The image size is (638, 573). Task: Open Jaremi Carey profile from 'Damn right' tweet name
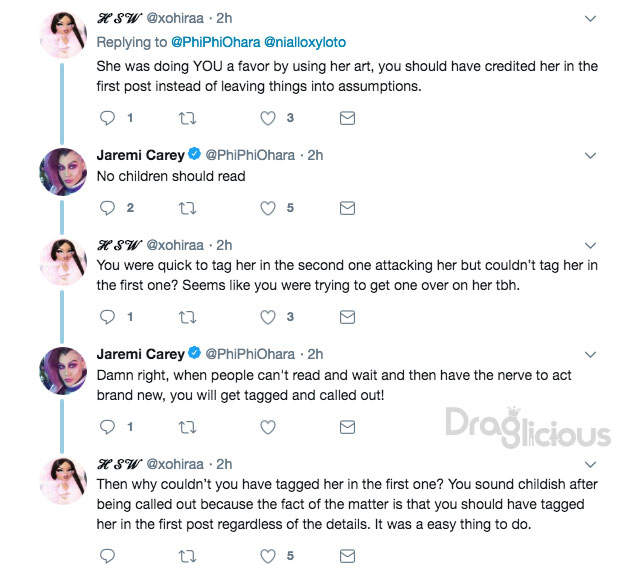(141, 354)
